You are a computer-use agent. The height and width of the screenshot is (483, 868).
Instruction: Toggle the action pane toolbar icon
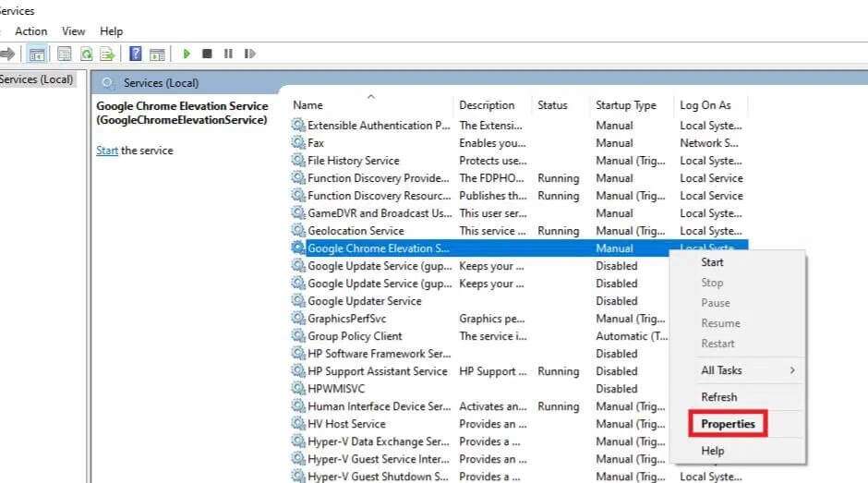157,54
